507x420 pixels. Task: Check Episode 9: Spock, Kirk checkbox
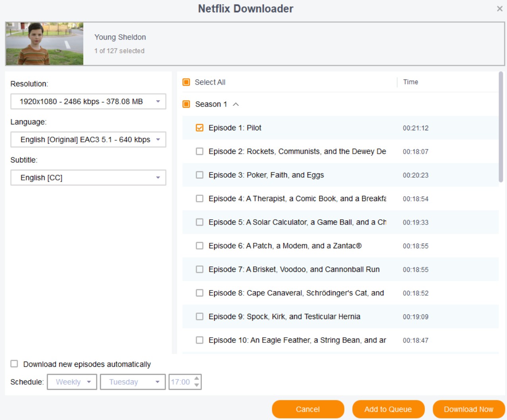click(199, 317)
